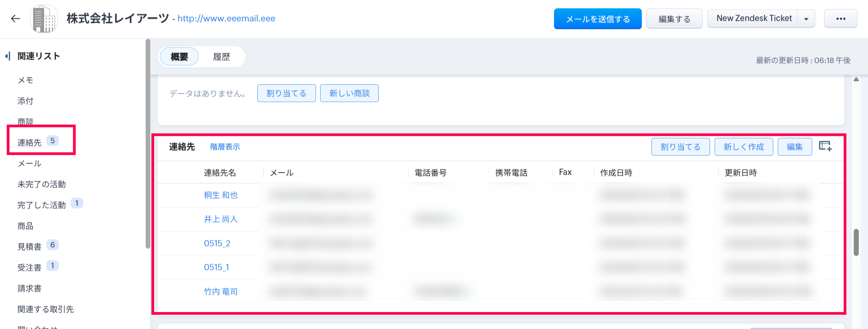This screenshot has width=868, height=329.
Task: Expand the New Zendesk Ticket dropdown arrow
Action: pyautogui.click(x=806, y=19)
